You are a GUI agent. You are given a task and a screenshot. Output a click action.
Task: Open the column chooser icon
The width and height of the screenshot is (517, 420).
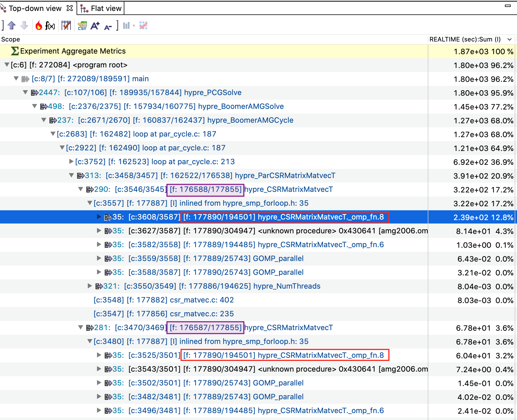[66, 25]
